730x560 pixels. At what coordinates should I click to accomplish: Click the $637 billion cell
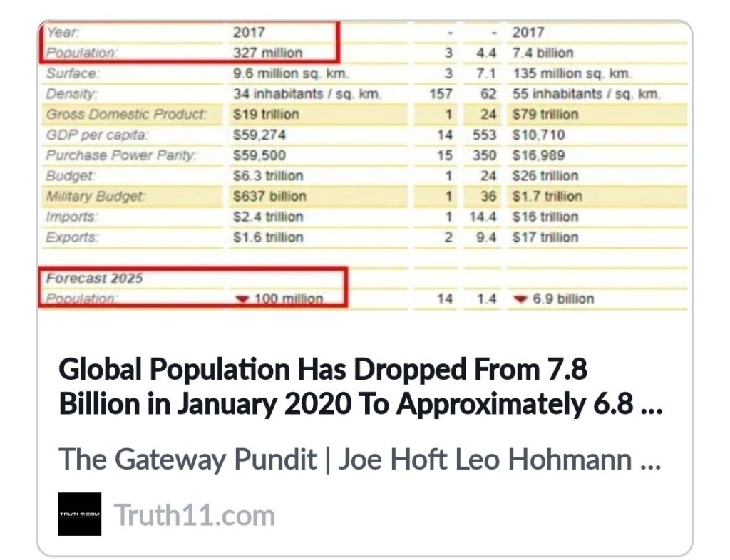[x=269, y=196]
